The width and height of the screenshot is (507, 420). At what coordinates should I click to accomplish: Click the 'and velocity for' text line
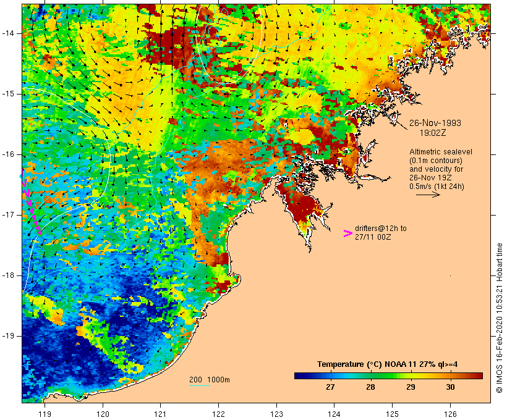tap(436, 169)
